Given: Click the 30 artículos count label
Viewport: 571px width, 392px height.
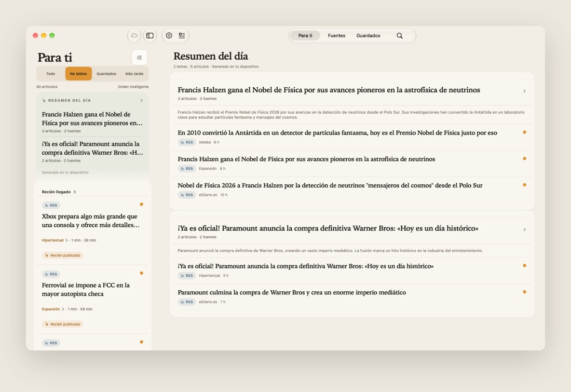Looking at the screenshot, I should tap(47, 87).
